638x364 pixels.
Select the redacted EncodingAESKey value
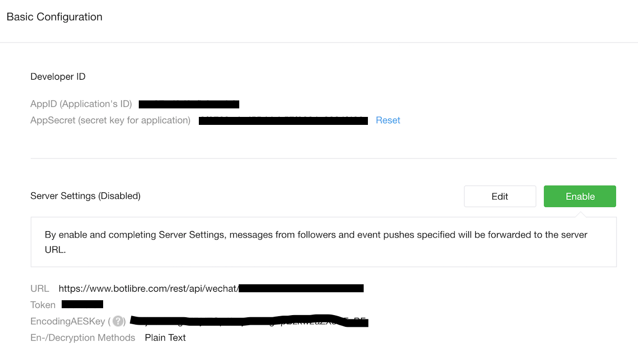pos(250,321)
